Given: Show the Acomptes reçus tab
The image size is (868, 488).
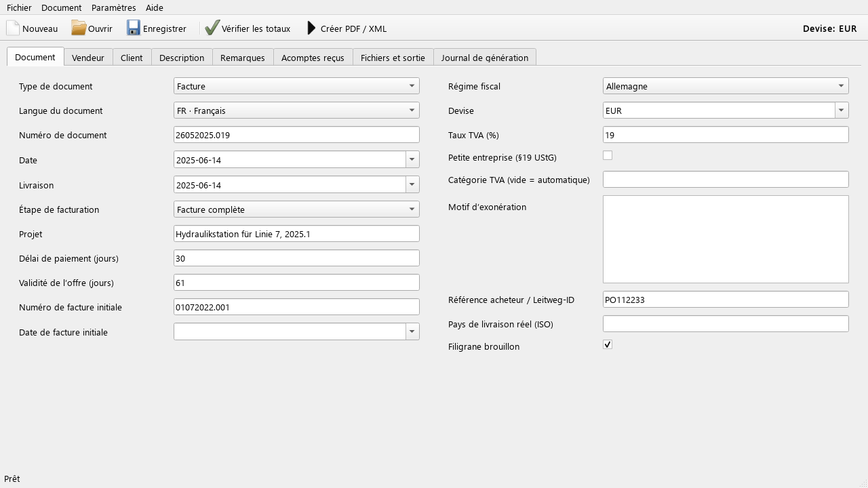Looking at the screenshot, I should point(313,58).
